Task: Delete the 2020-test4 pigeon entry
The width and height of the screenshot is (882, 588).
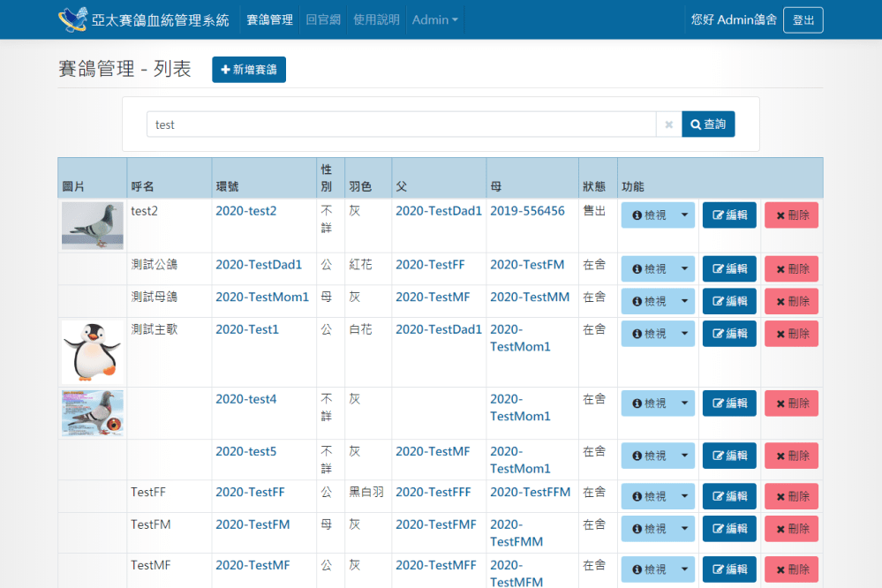Action: (x=791, y=403)
